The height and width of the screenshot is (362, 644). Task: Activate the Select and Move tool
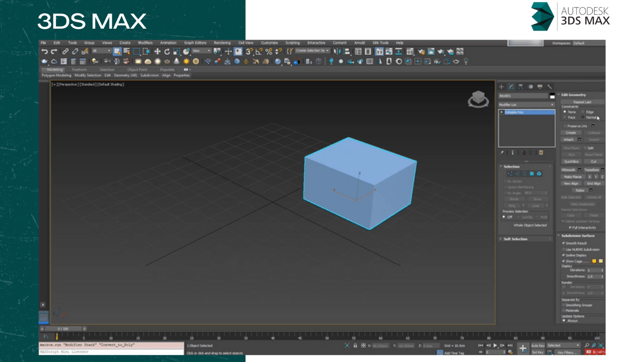pyautogui.click(x=157, y=51)
